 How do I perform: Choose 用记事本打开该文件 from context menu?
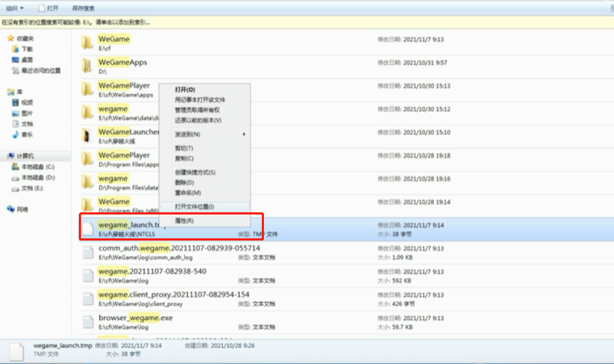[x=205, y=100]
